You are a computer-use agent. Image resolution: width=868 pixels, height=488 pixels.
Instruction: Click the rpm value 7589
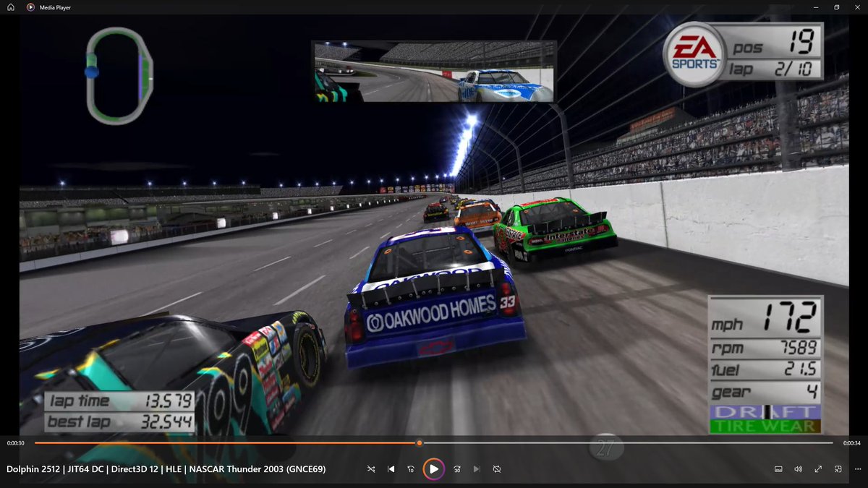coord(799,347)
